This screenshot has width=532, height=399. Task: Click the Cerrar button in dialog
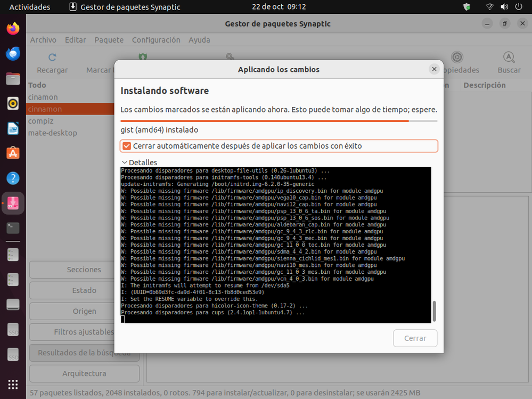pyautogui.click(x=415, y=338)
